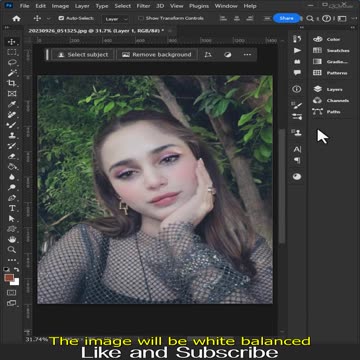Open the workspace switcher icon

[x=342, y=19]
